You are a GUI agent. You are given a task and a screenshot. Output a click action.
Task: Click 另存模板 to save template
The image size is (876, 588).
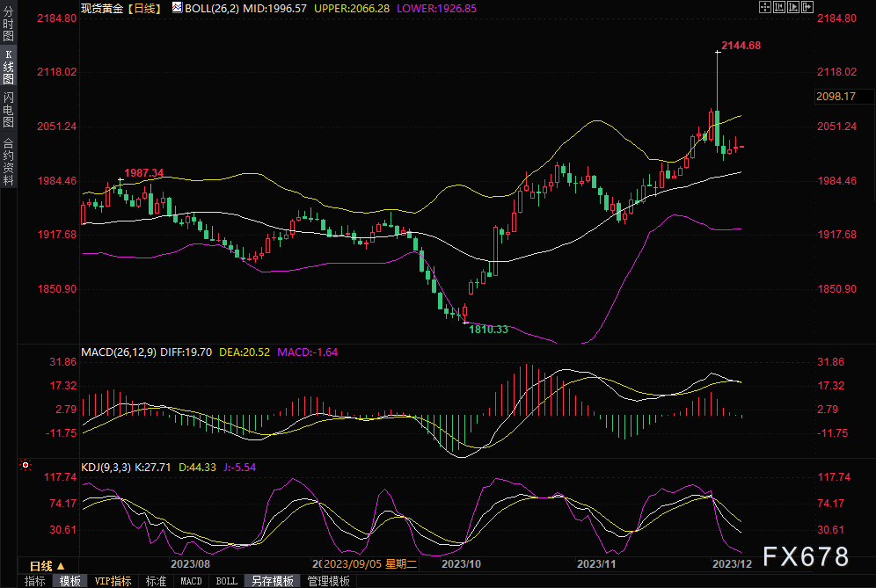272,581
